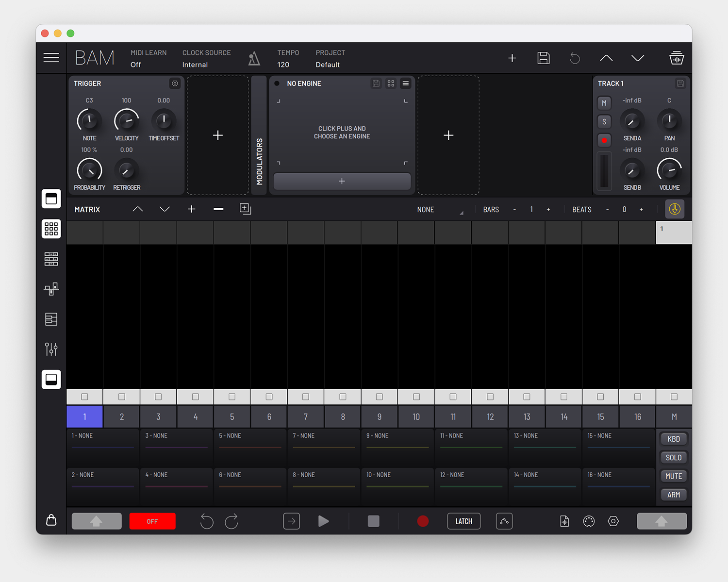Toggle the LATCH button
This screenshot has width=728, height=582.
point(463,521)
